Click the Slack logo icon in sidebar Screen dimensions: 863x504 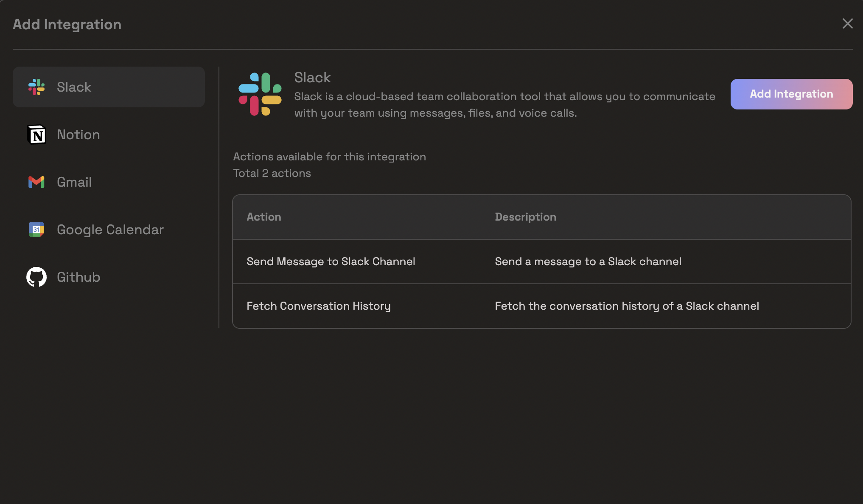[36, 87]
